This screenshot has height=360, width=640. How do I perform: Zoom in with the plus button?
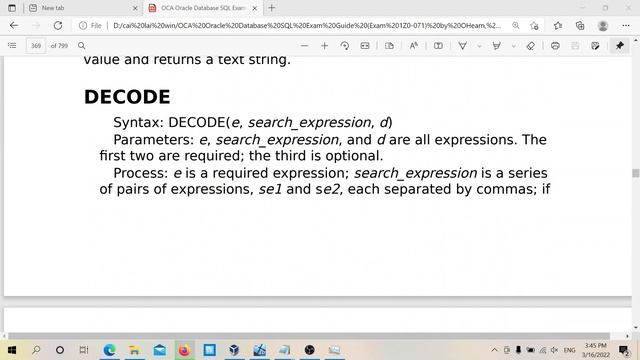pyautogui.click(x=324, y=46)
